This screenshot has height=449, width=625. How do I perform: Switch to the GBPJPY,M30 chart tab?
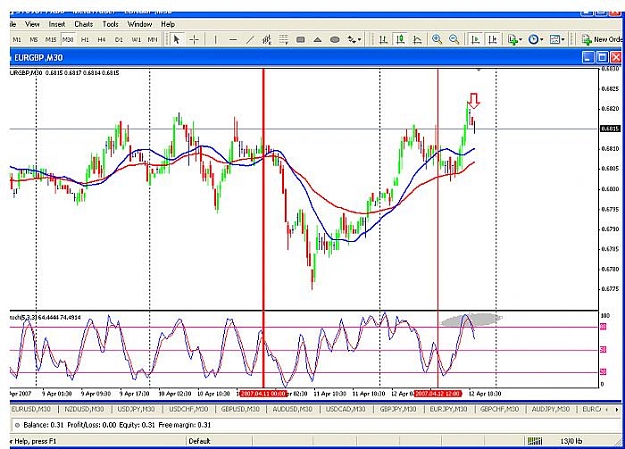pyautogui.click(x=398, y=409)
